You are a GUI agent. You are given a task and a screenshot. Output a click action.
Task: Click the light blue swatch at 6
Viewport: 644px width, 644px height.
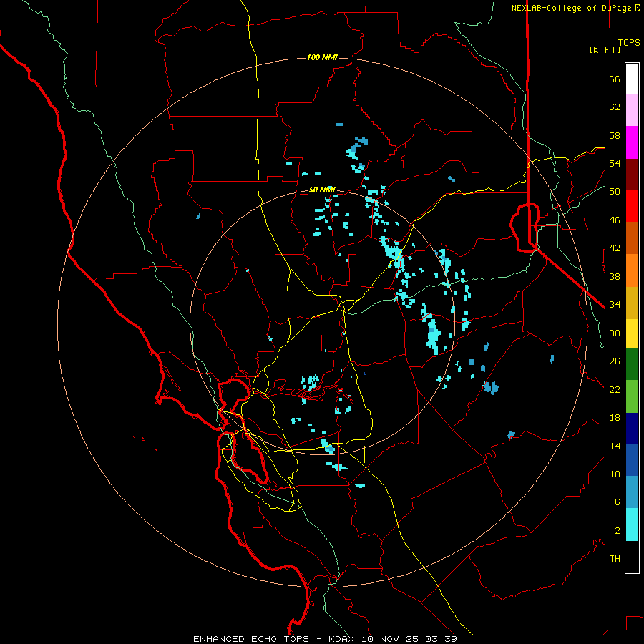pos(632,492)
